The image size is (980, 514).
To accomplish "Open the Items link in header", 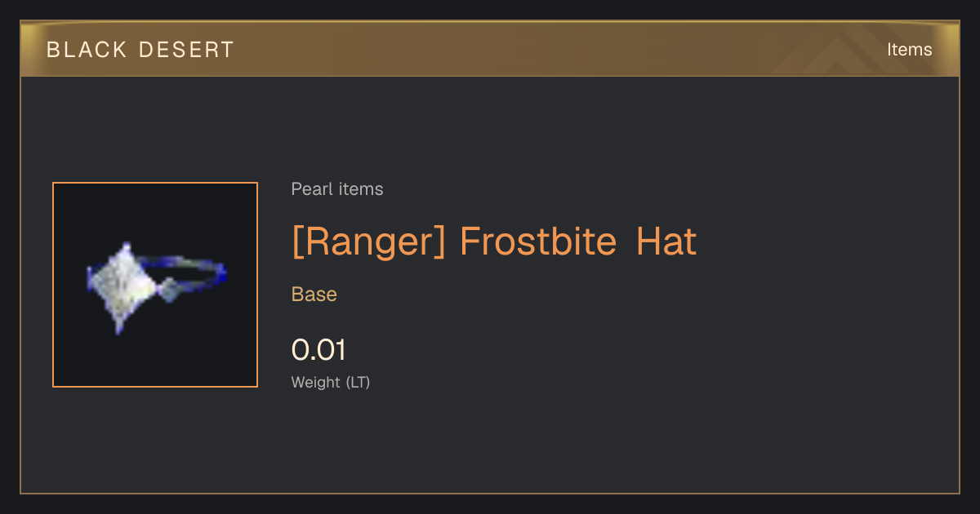I will 909,49.
